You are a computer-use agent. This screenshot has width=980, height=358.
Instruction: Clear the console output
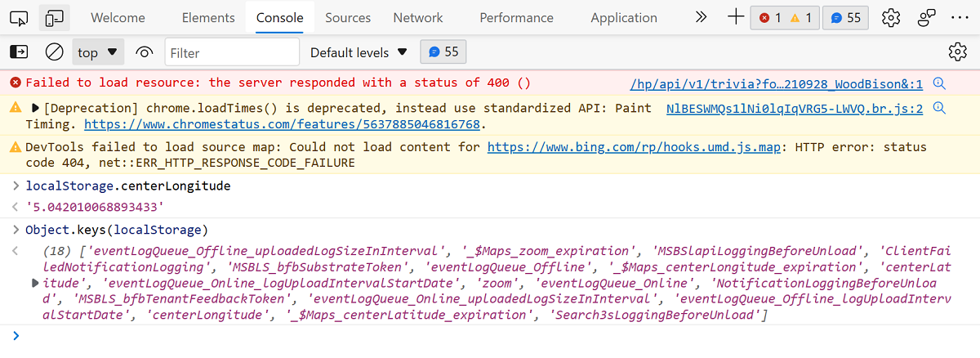click(54, 52)
